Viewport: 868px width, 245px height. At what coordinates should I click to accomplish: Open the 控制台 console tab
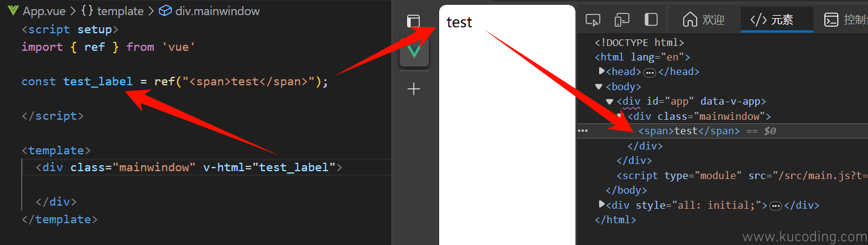click(846, 20)
